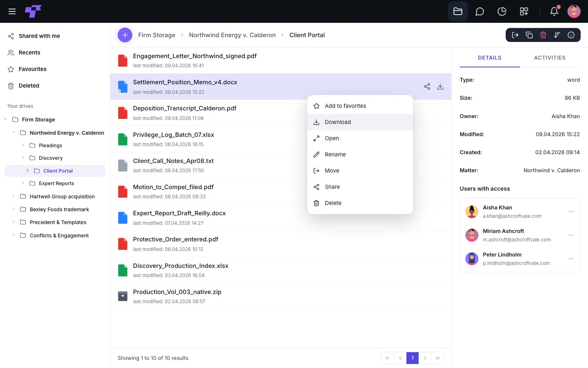
Task: Open options for Miriam Ashcroft access
Action: [x=571, y=235]
